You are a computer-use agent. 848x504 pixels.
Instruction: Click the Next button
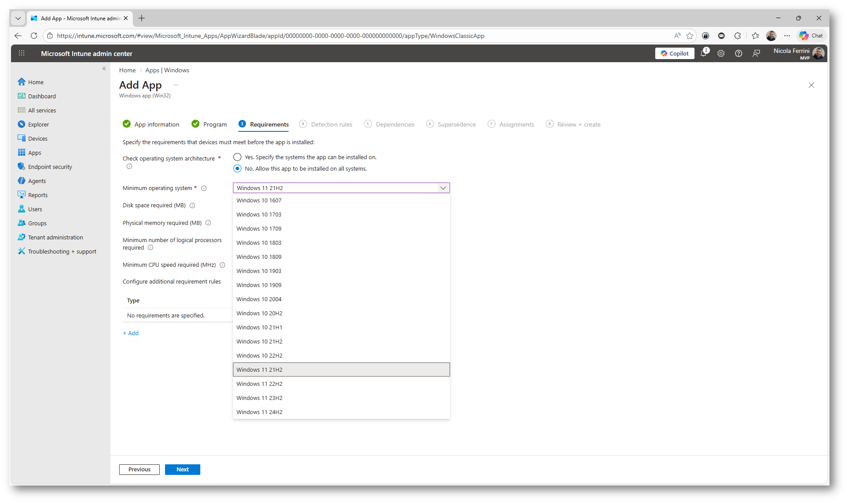[182, 469]
